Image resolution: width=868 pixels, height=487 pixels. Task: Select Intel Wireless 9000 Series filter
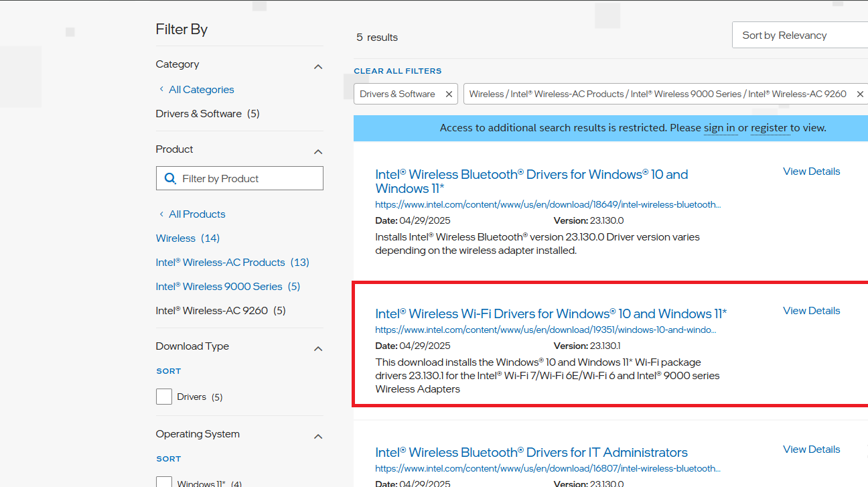pos(219,287)
